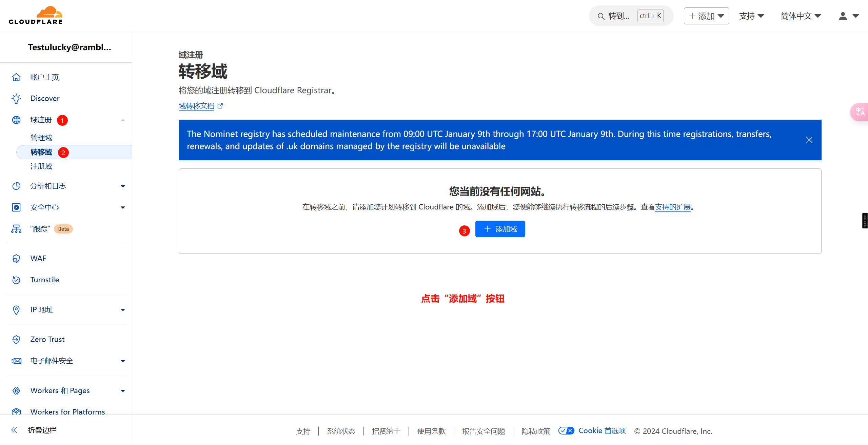The image size is (868, 445).
Task: Click the Cloudflare logo
Action: point(36,16)
